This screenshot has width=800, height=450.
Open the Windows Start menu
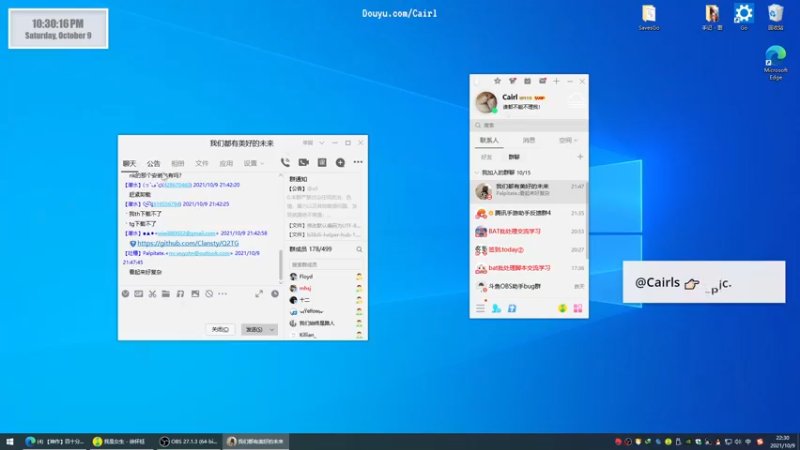pyautogui.click(x=10, y=441)
